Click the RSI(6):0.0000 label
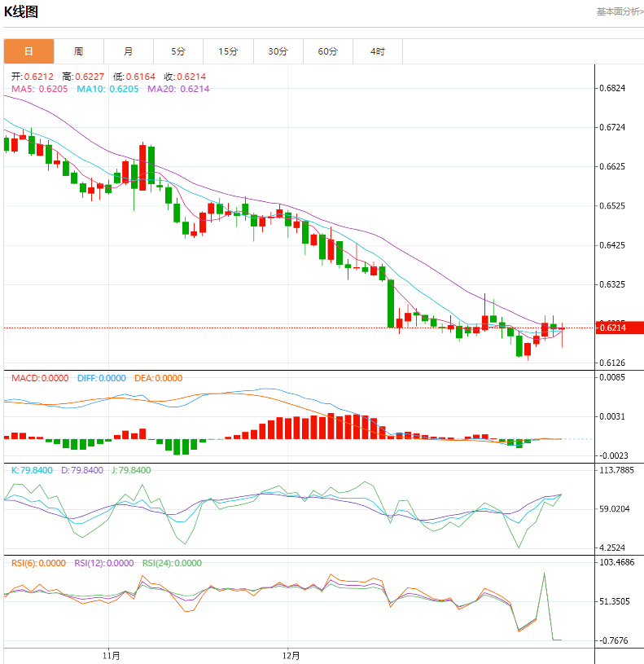644x664 pixels. (x=38, y=563)
